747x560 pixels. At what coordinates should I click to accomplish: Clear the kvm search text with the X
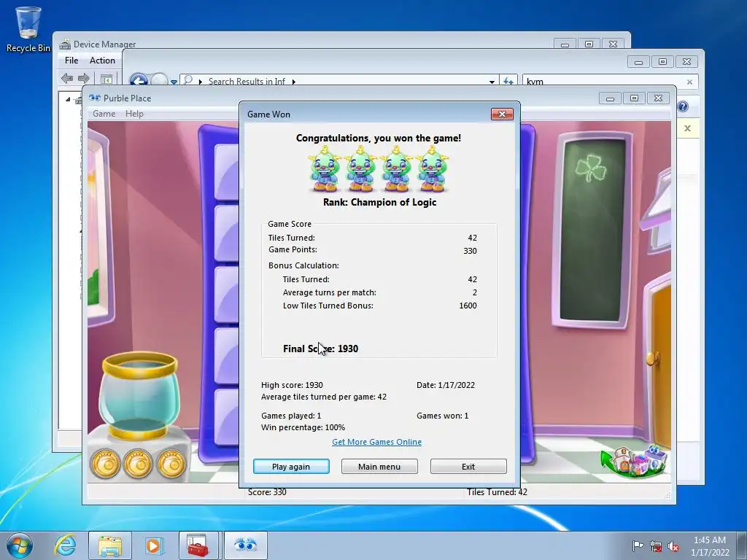[689, 82]
